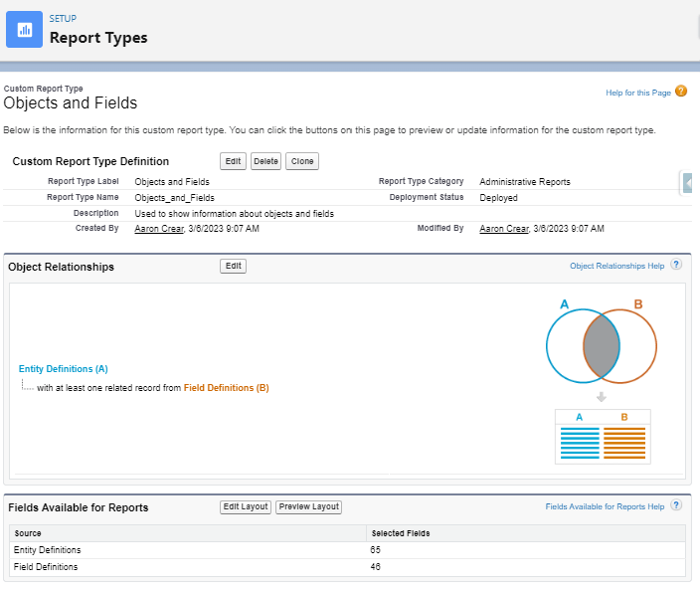Open the Help for this Page question icon
700x589 pixels.
click(x=681, y=92)
